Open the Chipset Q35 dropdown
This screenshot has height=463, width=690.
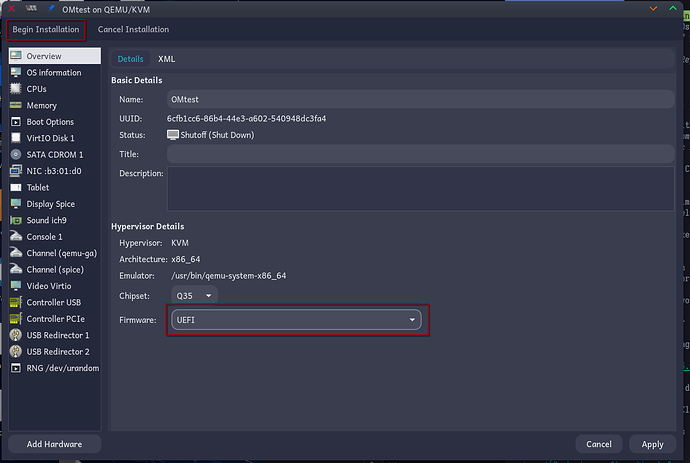coord(194,296)
